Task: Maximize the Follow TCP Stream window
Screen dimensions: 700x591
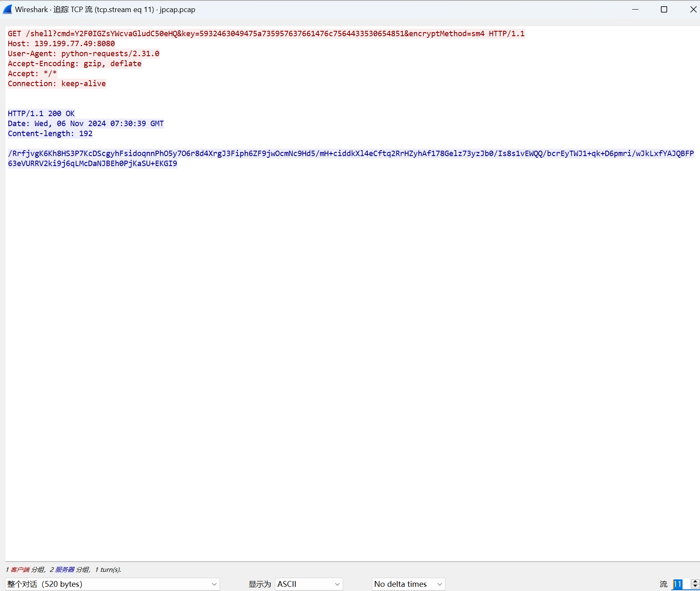Action: (x=664, y=9)
